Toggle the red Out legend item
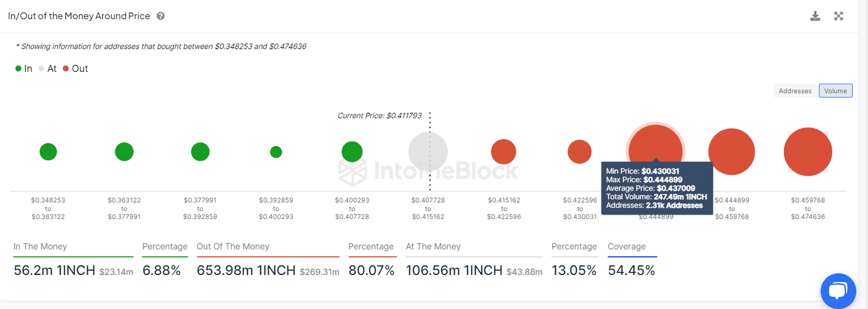The height and width of the screenshot is (309, 868). coord(75,68)
